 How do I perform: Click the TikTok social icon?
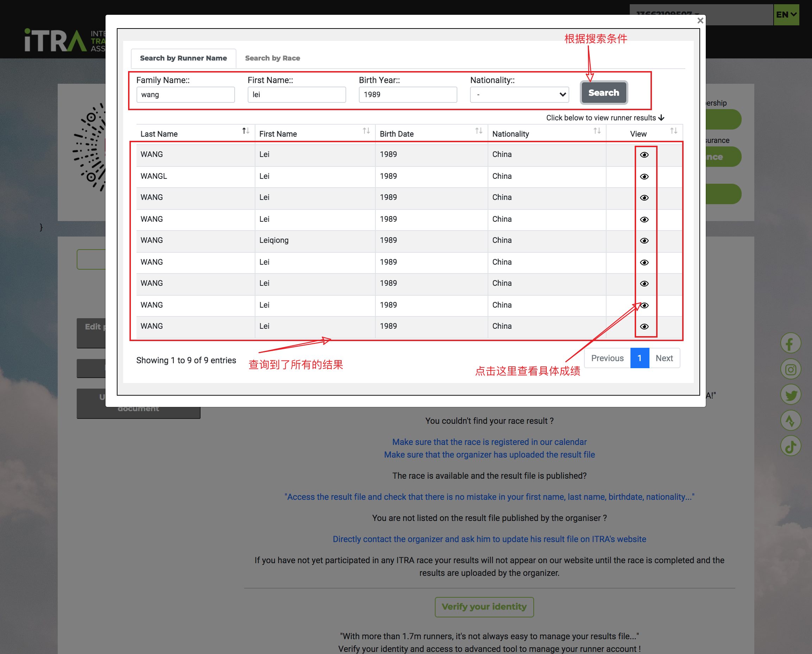pos(790,446)
